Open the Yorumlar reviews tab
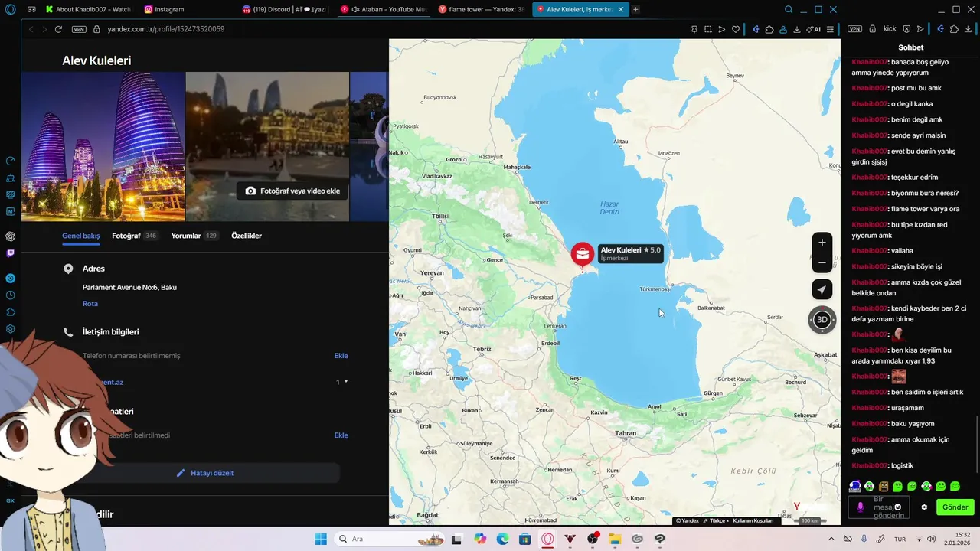Screen dimensions: 980x551 [x=194, y=236]
